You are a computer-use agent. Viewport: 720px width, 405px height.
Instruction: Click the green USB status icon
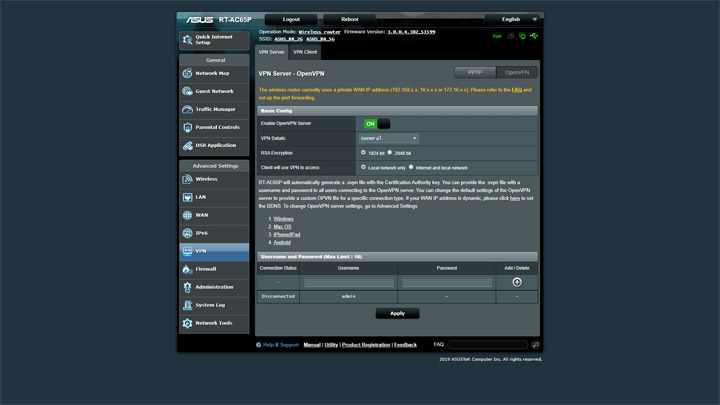coord(534,36)
